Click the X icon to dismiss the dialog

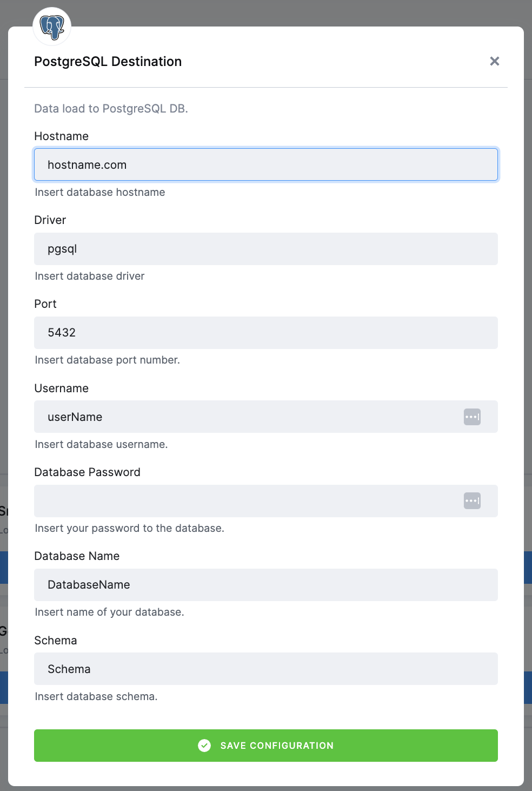(x=494, y=61)
